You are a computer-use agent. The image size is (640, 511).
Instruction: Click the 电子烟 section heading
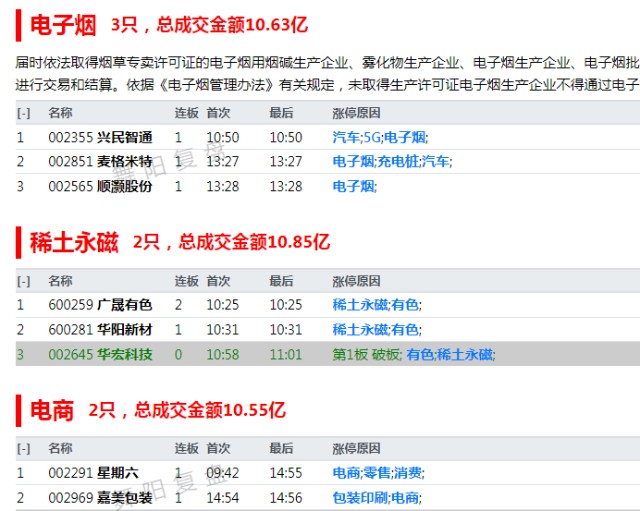coord(63,25)
